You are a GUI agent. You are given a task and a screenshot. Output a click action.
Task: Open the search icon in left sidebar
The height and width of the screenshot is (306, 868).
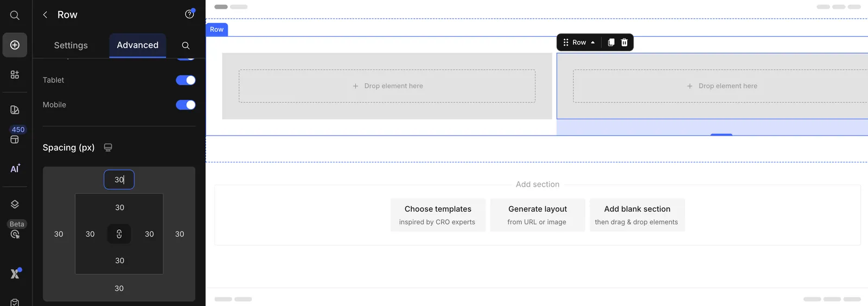15,15
